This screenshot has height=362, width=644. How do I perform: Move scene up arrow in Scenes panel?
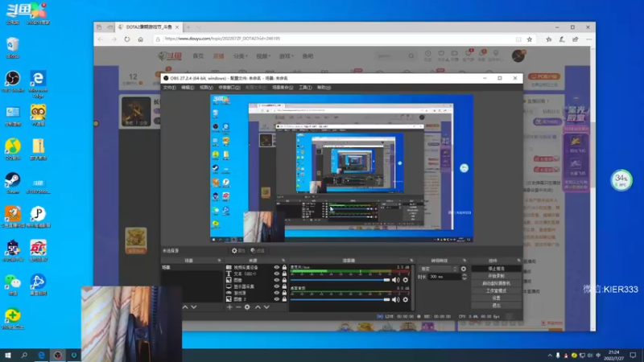point(185,307)
